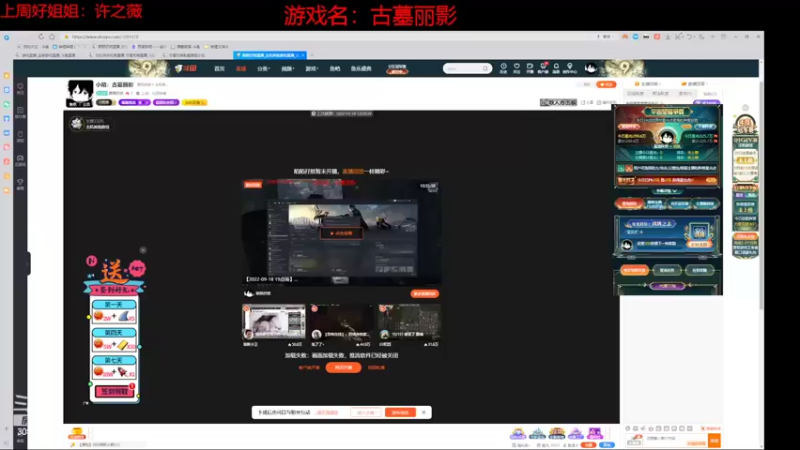Screen dimensions: 800x450
Task: Click the scissors screenshot icon in browser toolbar
Action: click(678, 37)
